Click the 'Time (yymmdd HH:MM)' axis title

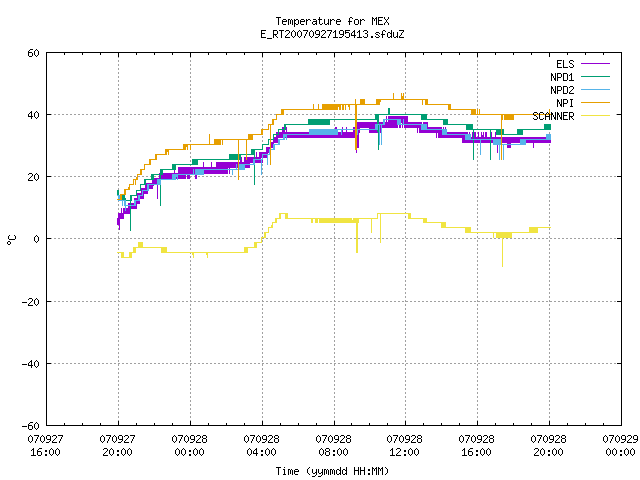pyautogui.click(x=332, y=471)
